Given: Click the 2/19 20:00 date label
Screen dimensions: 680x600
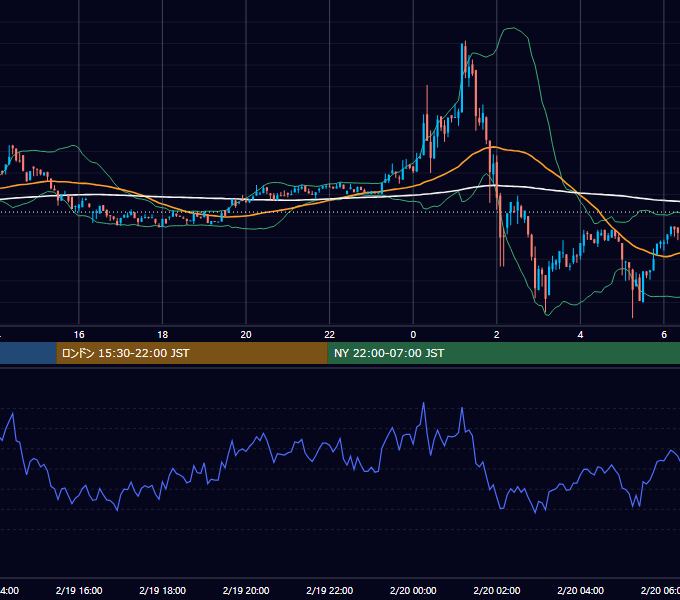Looking at the screenshot, I should pyautogui.click(x=246, y=590).
